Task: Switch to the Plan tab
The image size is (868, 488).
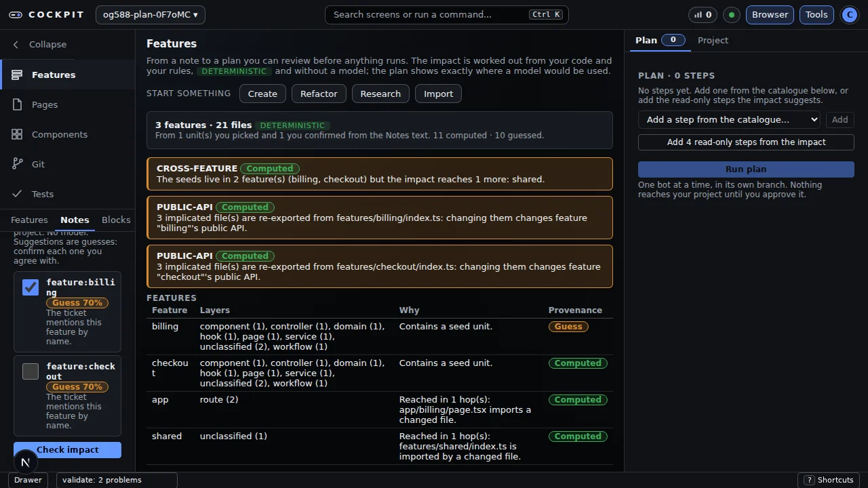Action: click(660, 40)
